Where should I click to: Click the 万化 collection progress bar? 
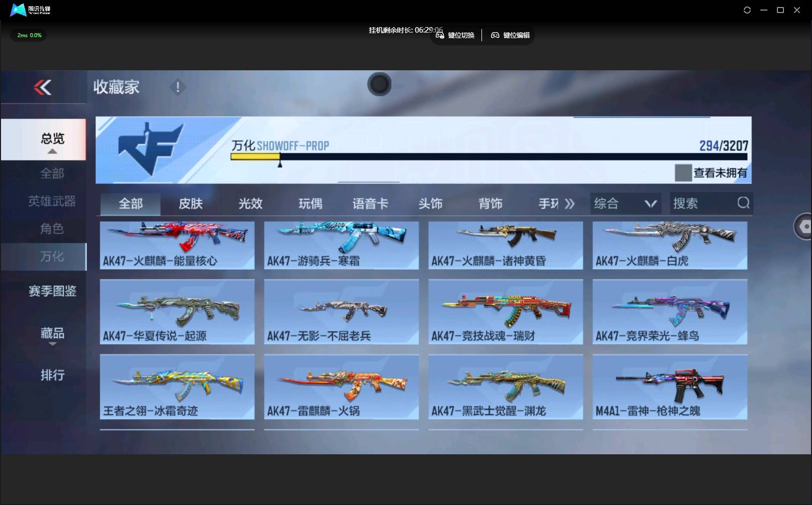click(x=489, y=157)
